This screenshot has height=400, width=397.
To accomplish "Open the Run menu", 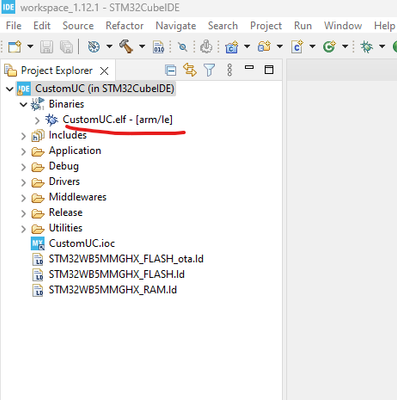I will (303, 26).
